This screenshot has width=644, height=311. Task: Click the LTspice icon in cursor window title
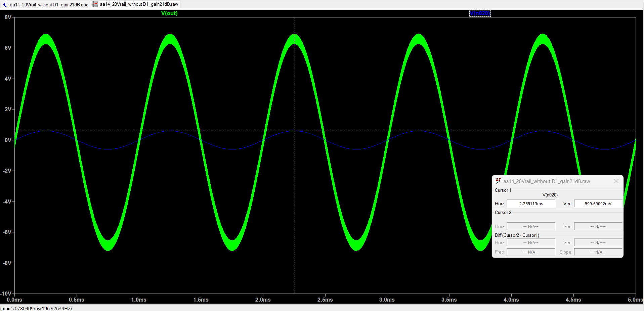click(x=498, y=181)
